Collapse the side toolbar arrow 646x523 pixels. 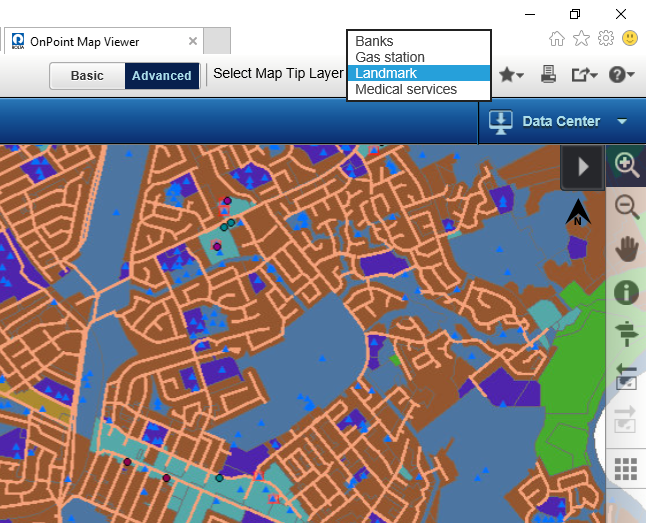[x=583, y=166]
